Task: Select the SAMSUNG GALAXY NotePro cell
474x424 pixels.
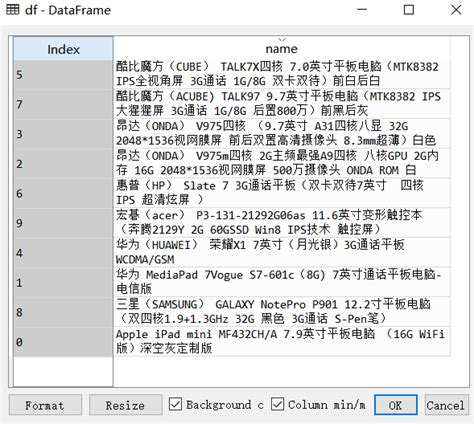Action: coord(282,312)
